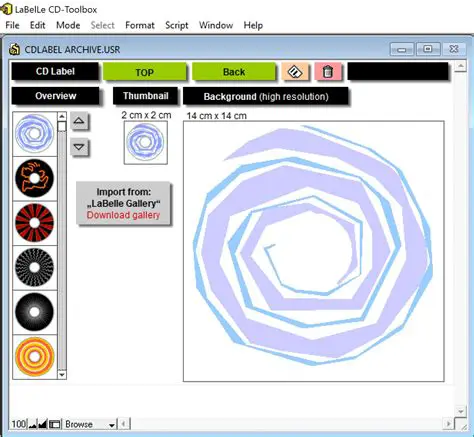The width and height of the screenshot is (474, 437).
Task: Click the overview list scrollbar thumb
Action: (x=62, y=126)
